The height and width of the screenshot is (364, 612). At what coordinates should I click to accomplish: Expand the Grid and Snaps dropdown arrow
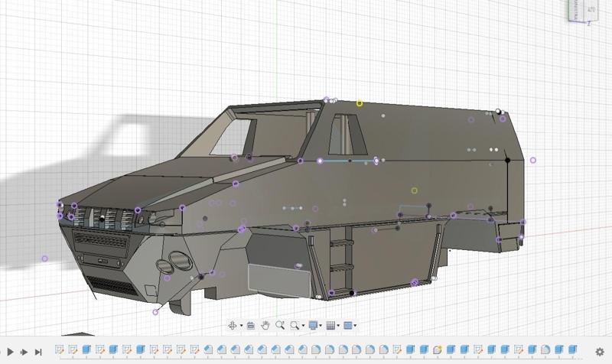click(338, 325)
